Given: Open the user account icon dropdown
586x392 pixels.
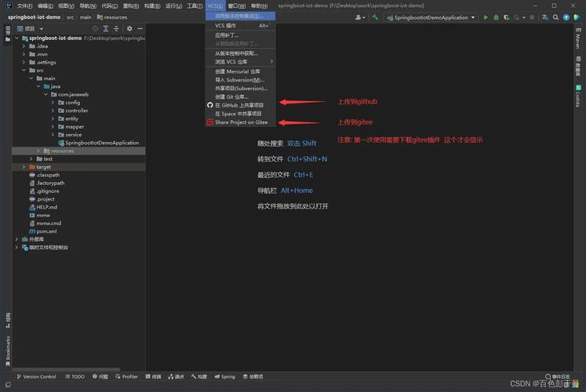Looking at the screenshot, I should click(360, 17).
